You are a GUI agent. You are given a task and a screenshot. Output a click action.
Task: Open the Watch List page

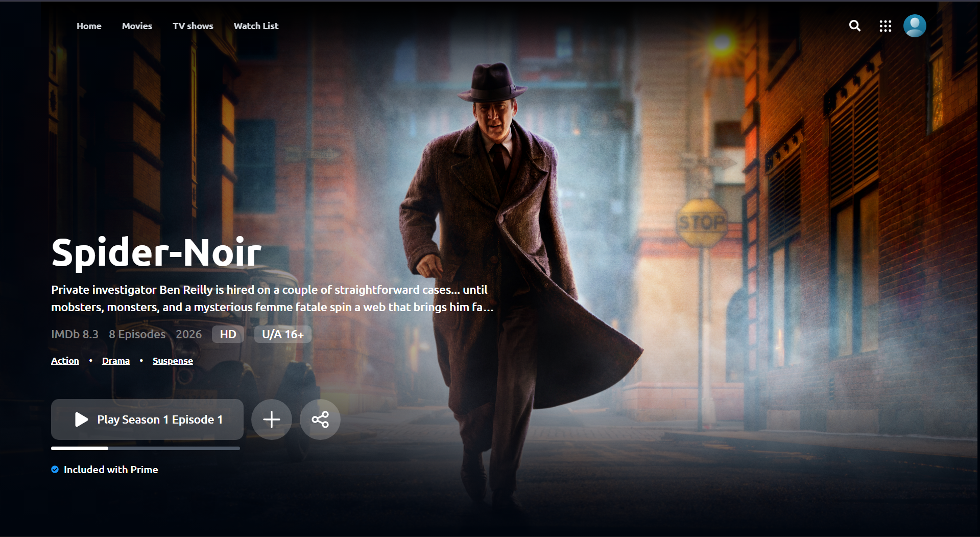256,26
